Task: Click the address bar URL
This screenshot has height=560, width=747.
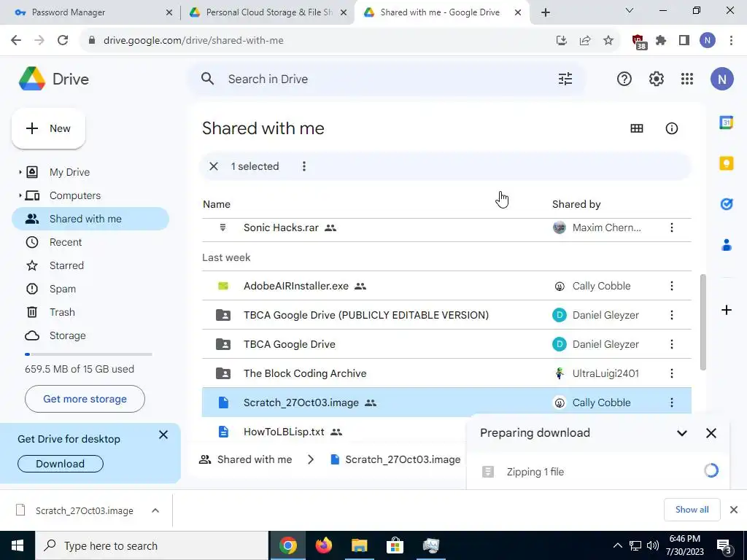Action: pyautogui.click(x=193, y=41)
